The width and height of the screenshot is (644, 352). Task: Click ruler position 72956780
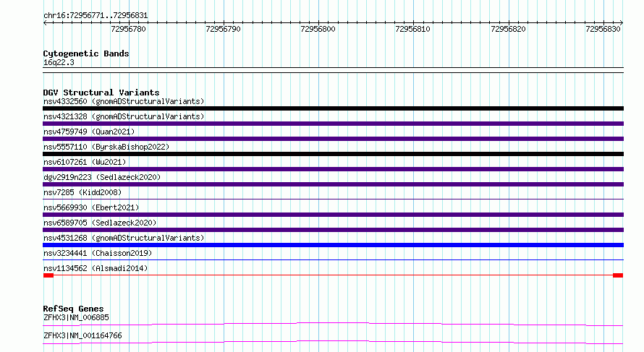point(128,29)
